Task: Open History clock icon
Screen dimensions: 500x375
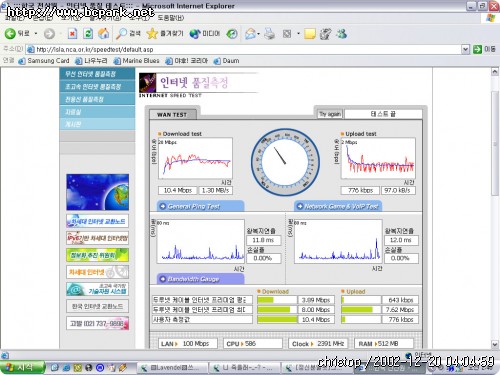Action: 232,33
